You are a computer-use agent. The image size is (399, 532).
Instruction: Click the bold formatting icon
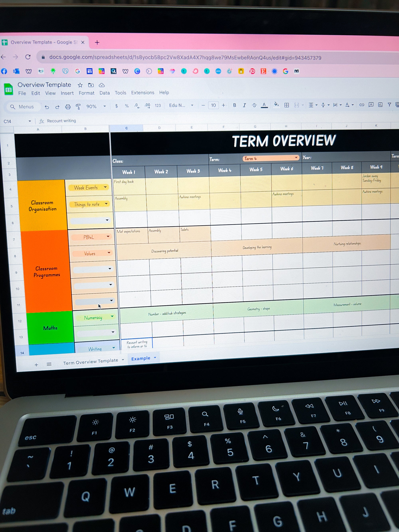pyautogui.click(x=234, y=106)
